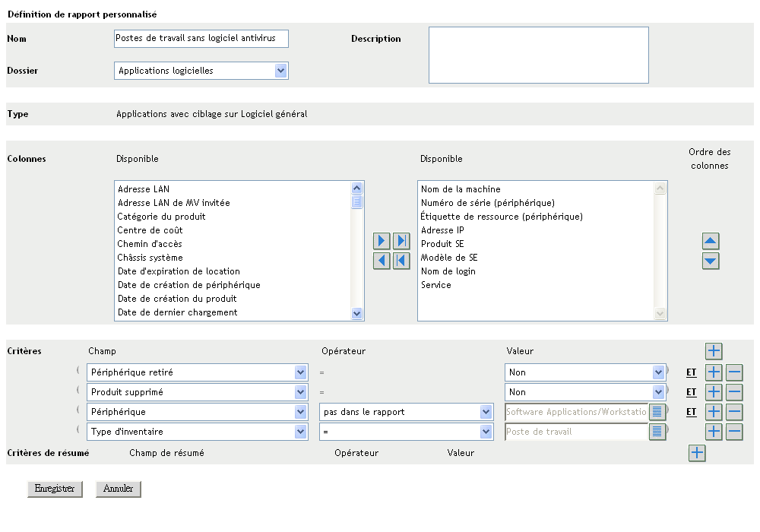
Task: Click the move right single arrow icon
Action: (382, 242)
